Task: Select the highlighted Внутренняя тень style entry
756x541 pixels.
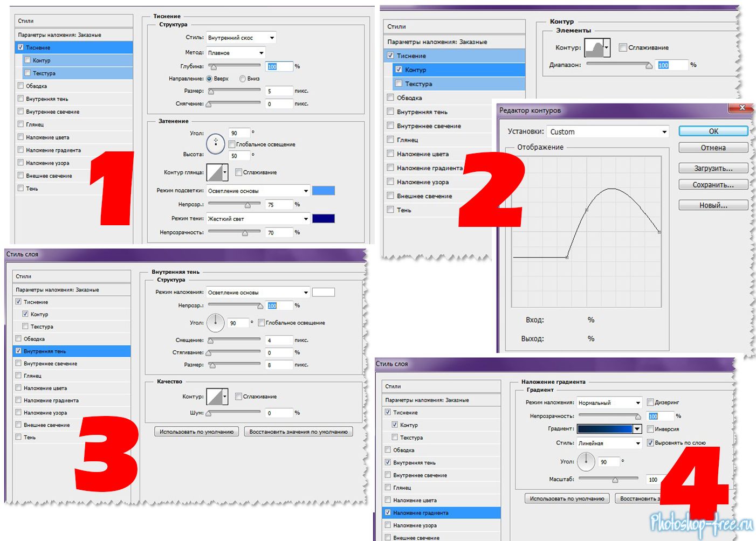Action: coord(72,351)
